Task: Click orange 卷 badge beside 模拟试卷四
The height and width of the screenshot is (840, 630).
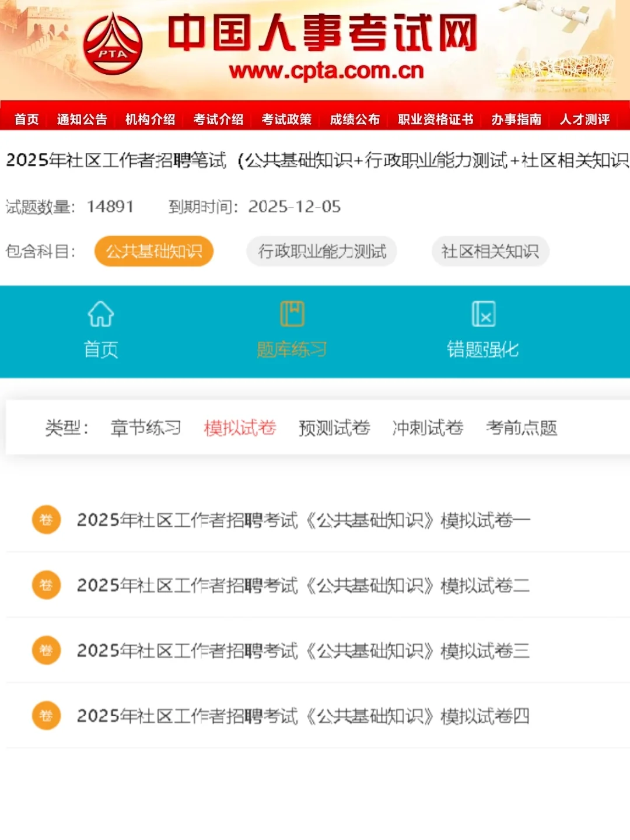Action: (x=46, y=715)
